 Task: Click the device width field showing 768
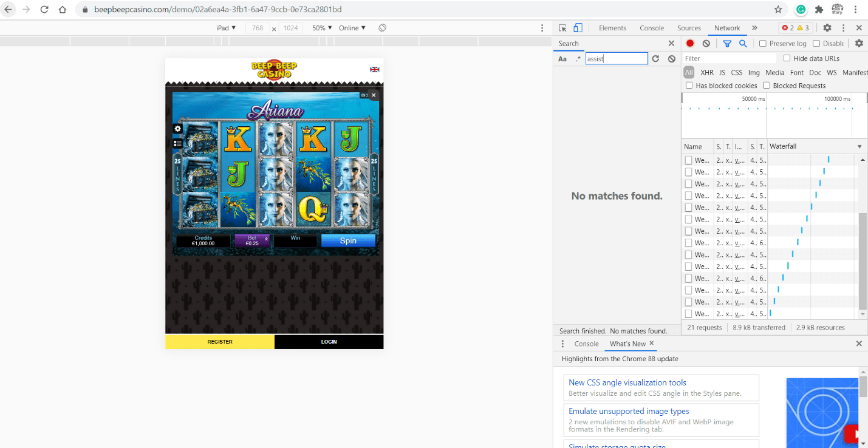258,28
